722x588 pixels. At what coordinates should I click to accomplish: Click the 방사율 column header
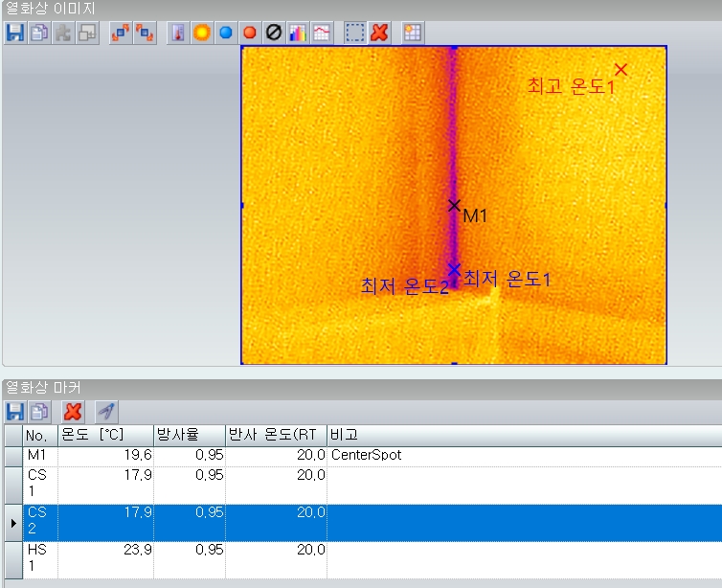coord(190,435)
